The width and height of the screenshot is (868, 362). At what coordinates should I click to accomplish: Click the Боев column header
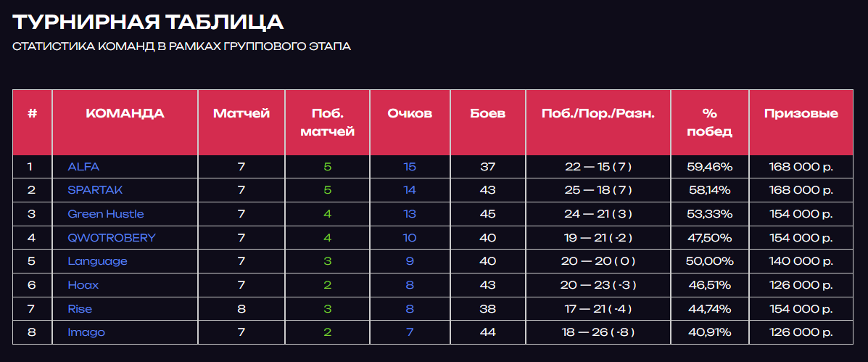point(488,114)
